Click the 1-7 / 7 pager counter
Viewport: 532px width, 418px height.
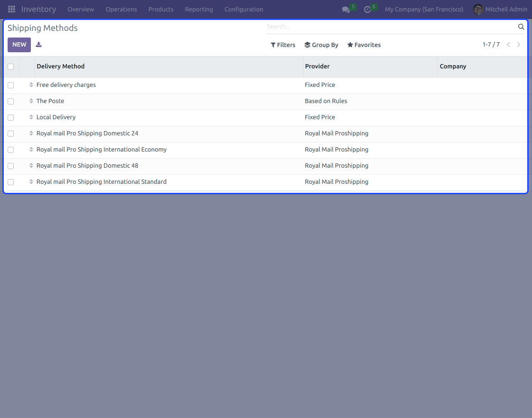491,45
